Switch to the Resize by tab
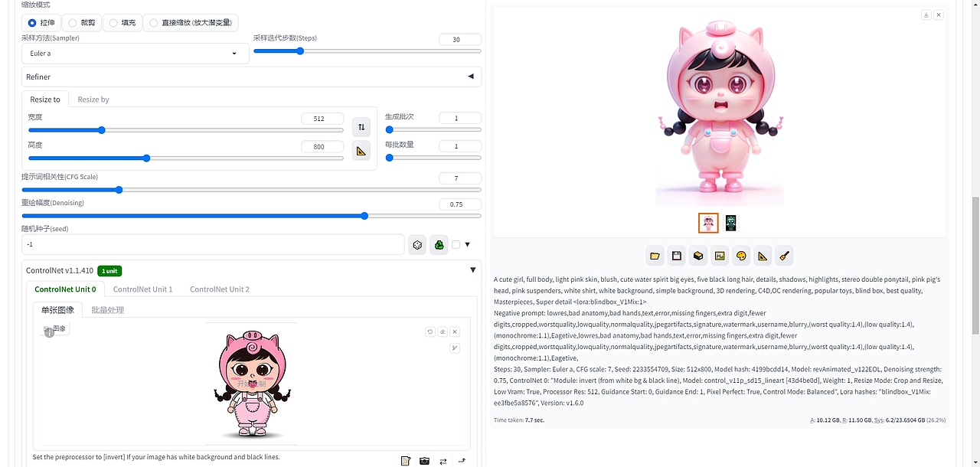The height and width of the screenshot is (467, 980). 93,100
